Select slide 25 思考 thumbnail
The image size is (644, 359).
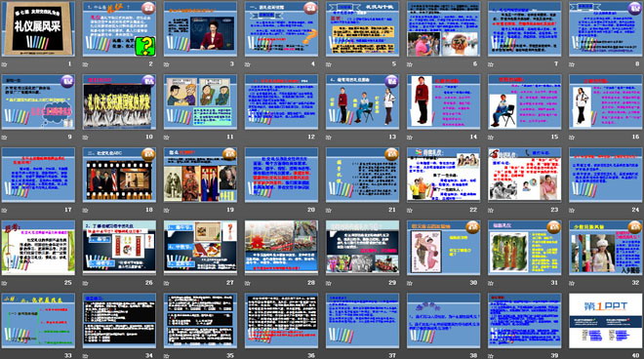point(38,248)
